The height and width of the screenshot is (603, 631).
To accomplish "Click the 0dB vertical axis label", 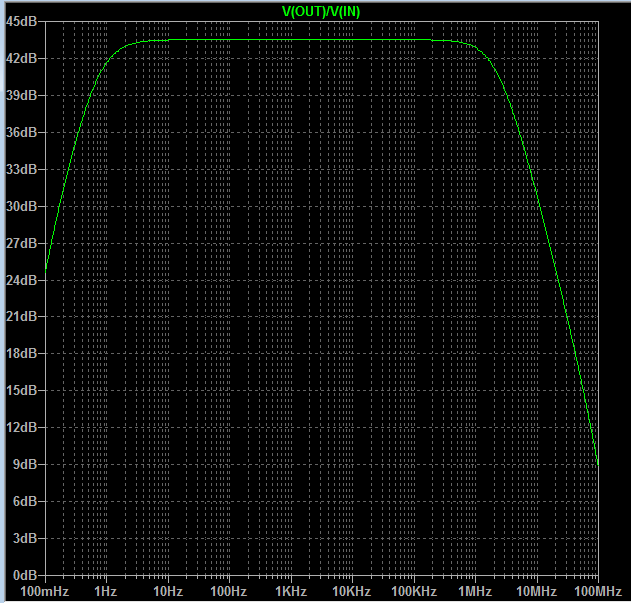I will click(x=25, y=575).
